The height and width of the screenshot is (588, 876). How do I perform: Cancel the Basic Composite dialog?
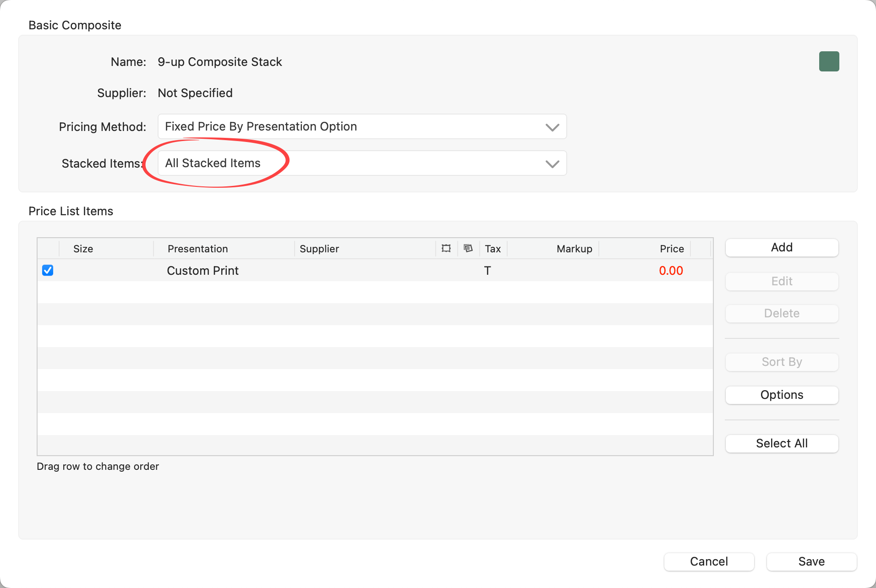tap(709, 561)
